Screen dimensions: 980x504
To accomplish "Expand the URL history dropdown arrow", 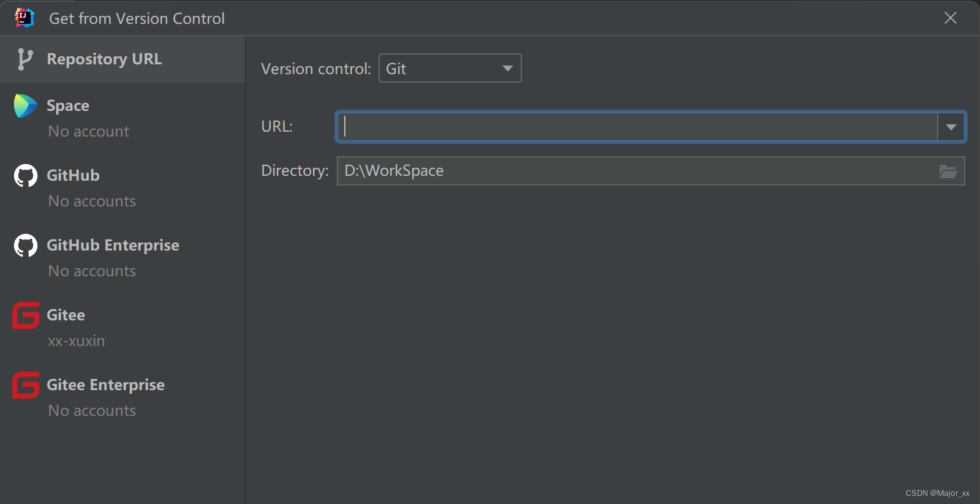I will (x=951, y=127).
